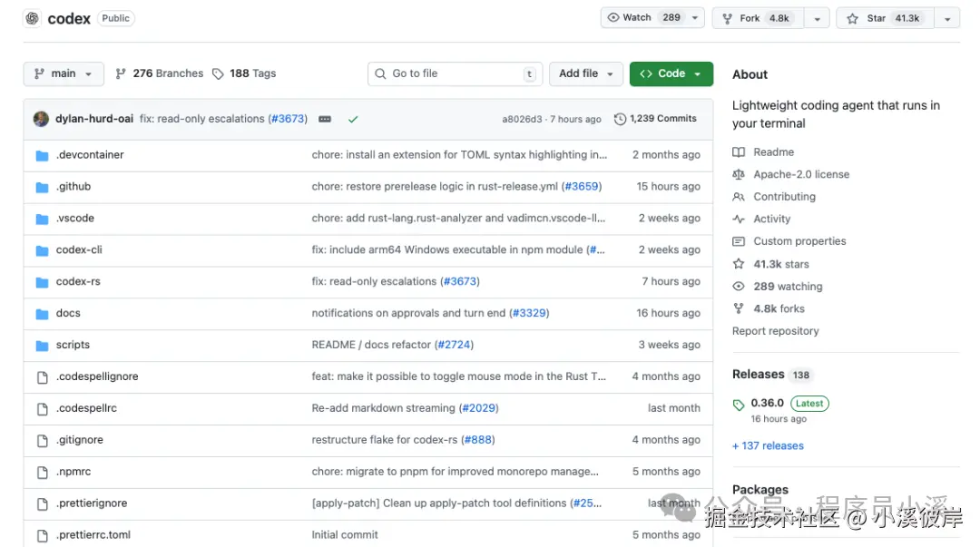Click the .devcontainer folder icon
Viewport: 980px width, 547px height.
coord(42,155)
